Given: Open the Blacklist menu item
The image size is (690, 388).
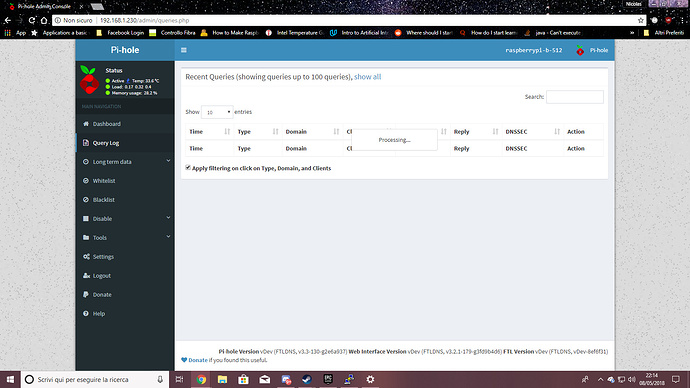Looking at the screenshot, I should (x=125, y=200).
